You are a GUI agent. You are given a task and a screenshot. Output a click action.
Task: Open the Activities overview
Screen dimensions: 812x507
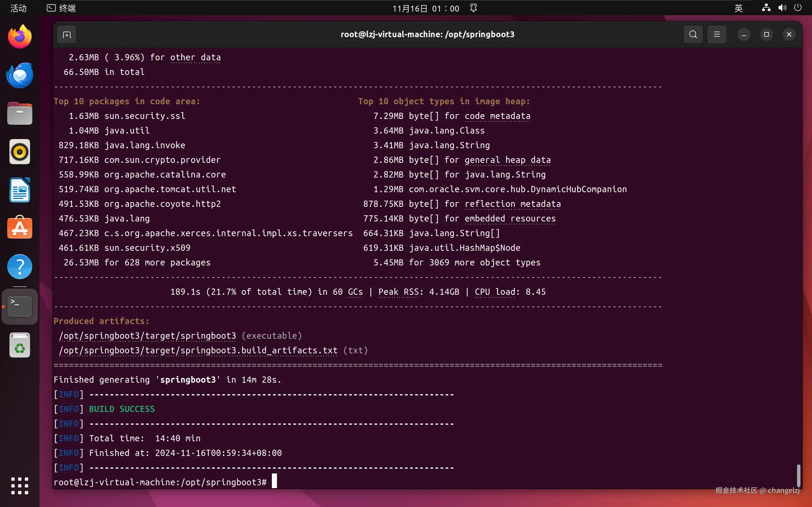18,8
